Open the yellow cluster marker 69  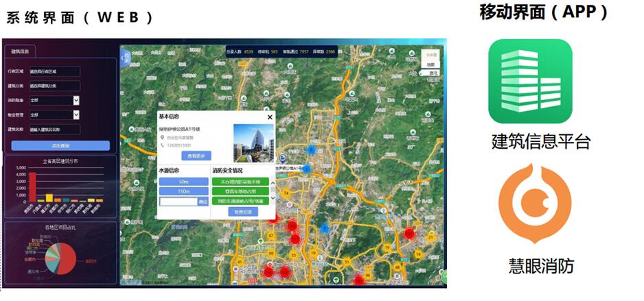271,252
